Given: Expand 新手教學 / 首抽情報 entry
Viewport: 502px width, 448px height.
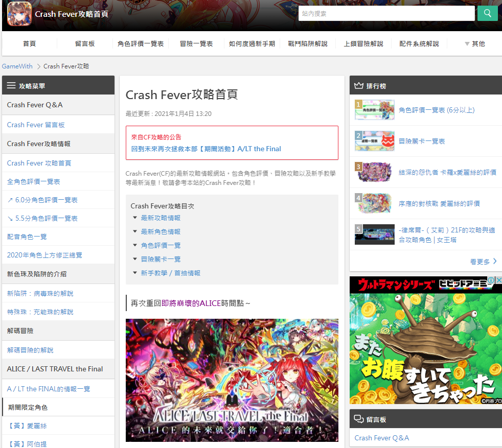Looking at the screenshot, I should 170,273.
